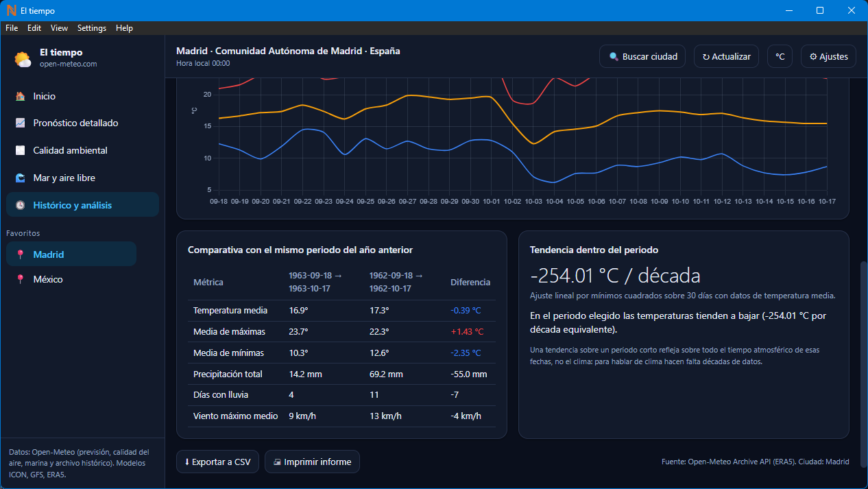Click the sun-and-cloud app logo in sidebar
The width and height of the screenshot is (868, 489).
point(23,58)
